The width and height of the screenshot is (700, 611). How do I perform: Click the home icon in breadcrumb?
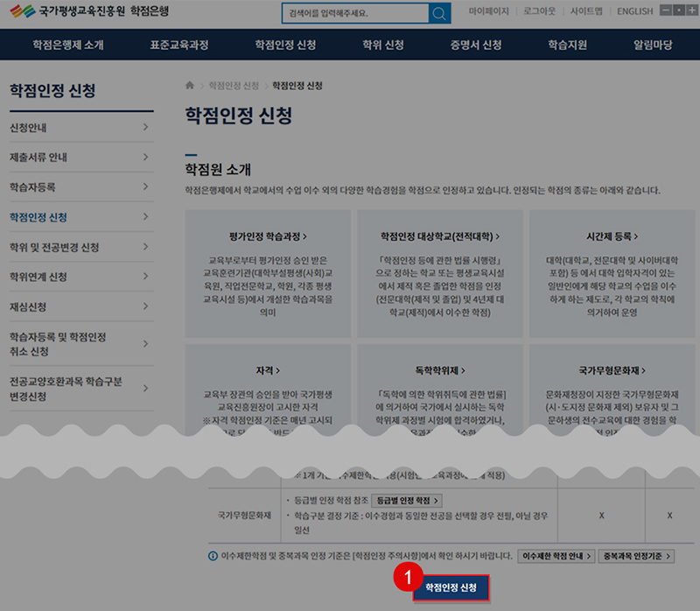point(190,86)
